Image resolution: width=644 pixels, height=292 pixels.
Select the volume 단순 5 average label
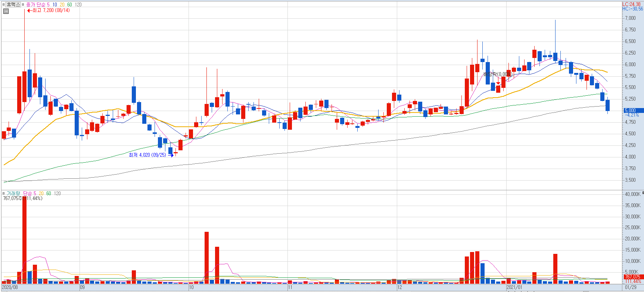[x=29, y=193]
